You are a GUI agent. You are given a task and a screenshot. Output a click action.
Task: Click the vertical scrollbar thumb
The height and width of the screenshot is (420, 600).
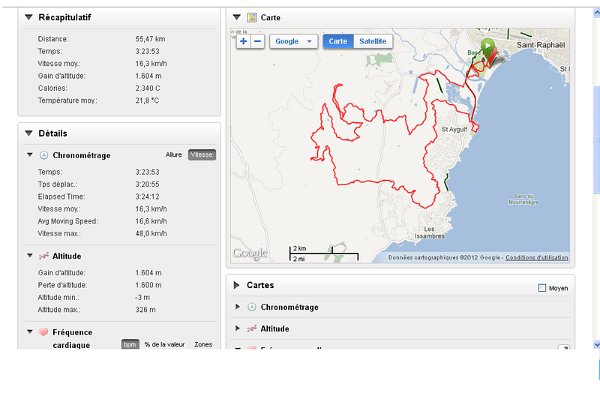[596, 140]
